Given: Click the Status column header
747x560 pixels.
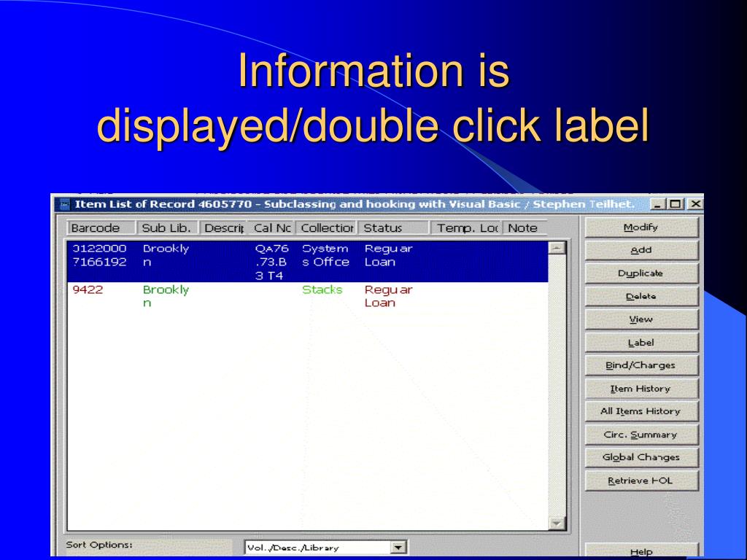Looking at the screenshot, I should click(x=392, y=228).
